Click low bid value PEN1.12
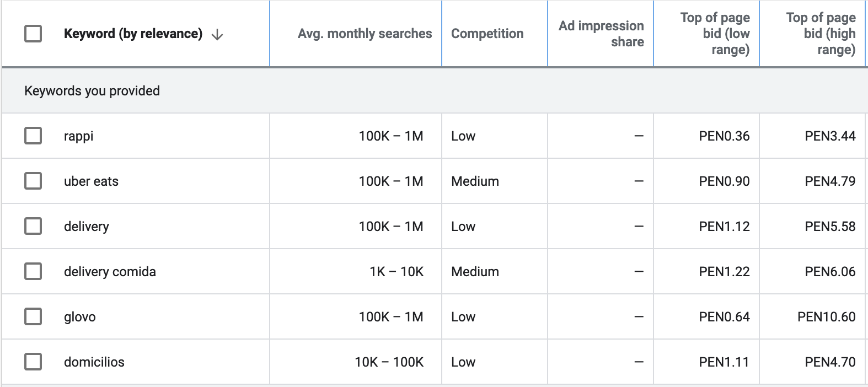The image size is (868, 387). [x=724, y=227]
